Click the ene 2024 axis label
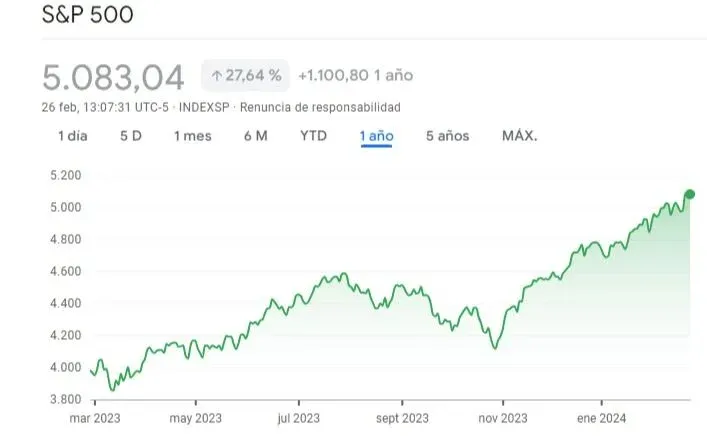The height and width of the screenshot is (443, 707). pyautogui.click(x=602, y=419)
